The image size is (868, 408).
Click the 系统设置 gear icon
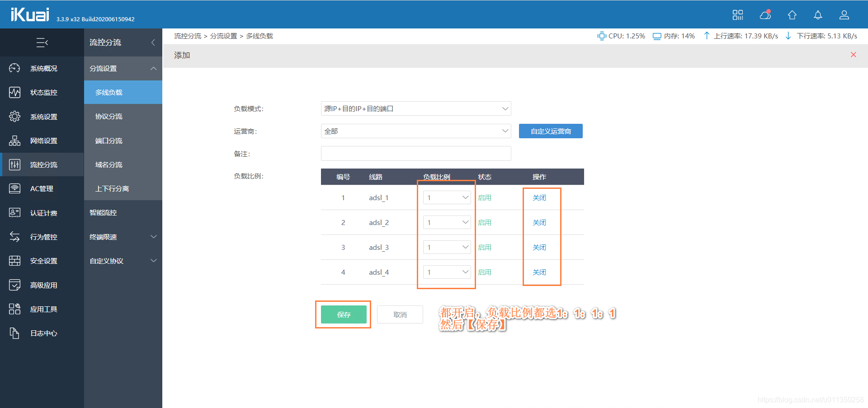point(14,117)
